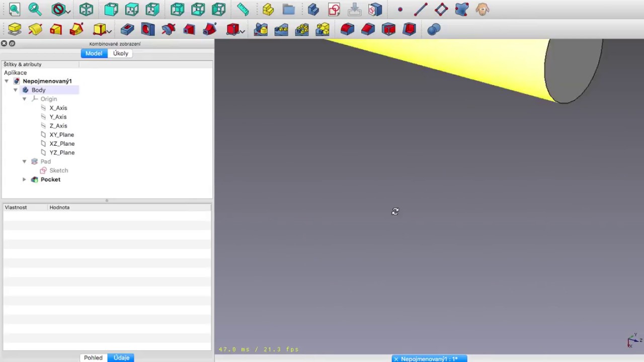Click the Boolean operation spheres icon
This screenshot has width=644, height=362.
coord(434,29)
